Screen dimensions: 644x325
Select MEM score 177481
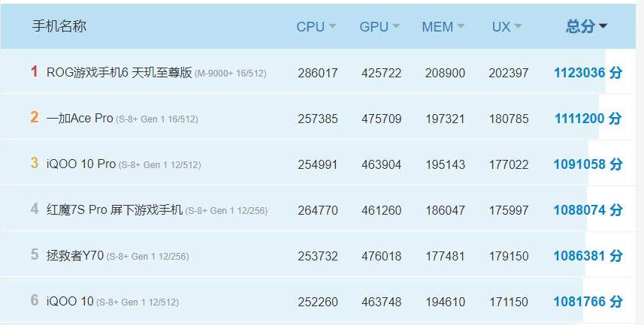pos(445,256)
